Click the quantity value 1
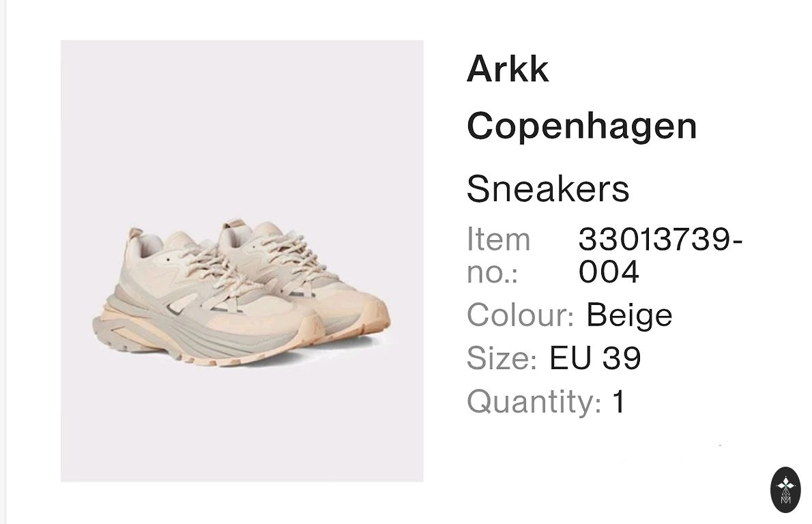812x524 pixels. pos(619,402)
